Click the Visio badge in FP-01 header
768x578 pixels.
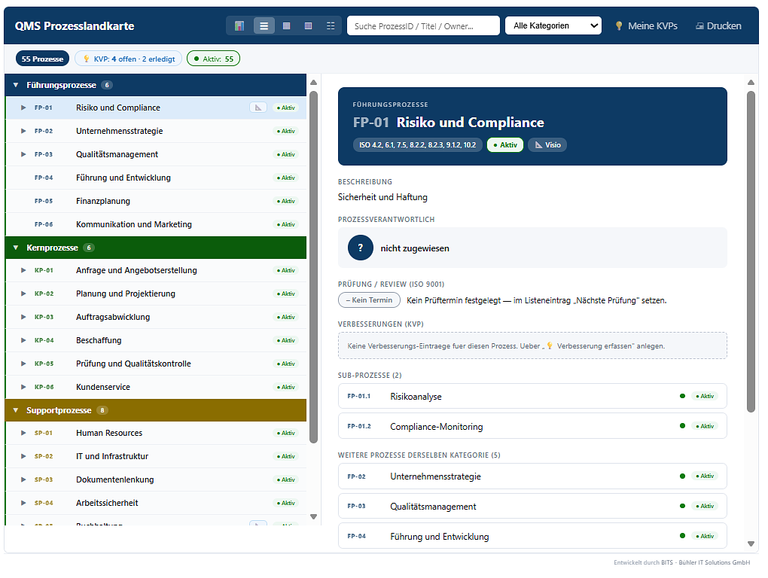click(548, 145)
